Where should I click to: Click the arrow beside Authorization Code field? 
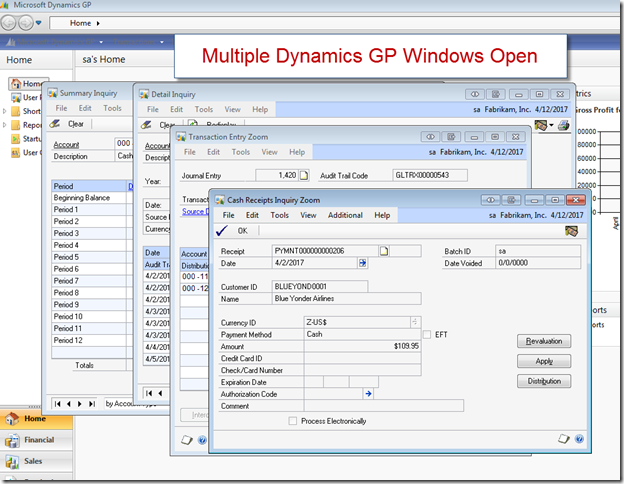click(368, 394)
